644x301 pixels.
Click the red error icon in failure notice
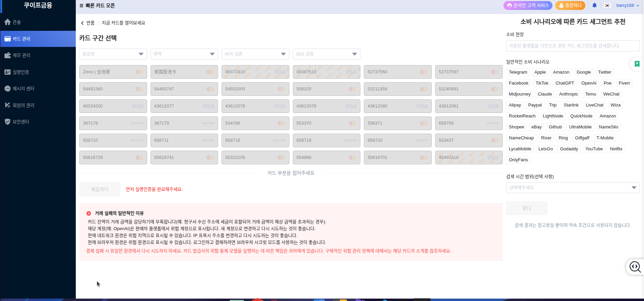point(89,213)
